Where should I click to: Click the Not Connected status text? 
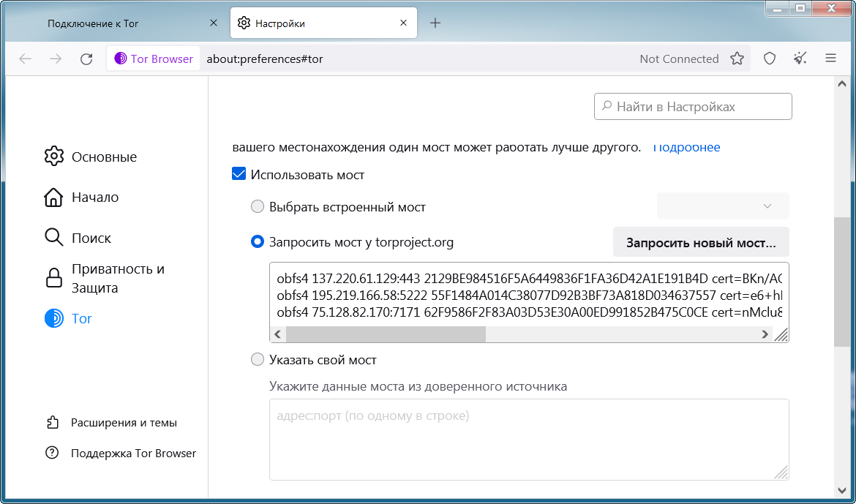click(x=679, y=59)
